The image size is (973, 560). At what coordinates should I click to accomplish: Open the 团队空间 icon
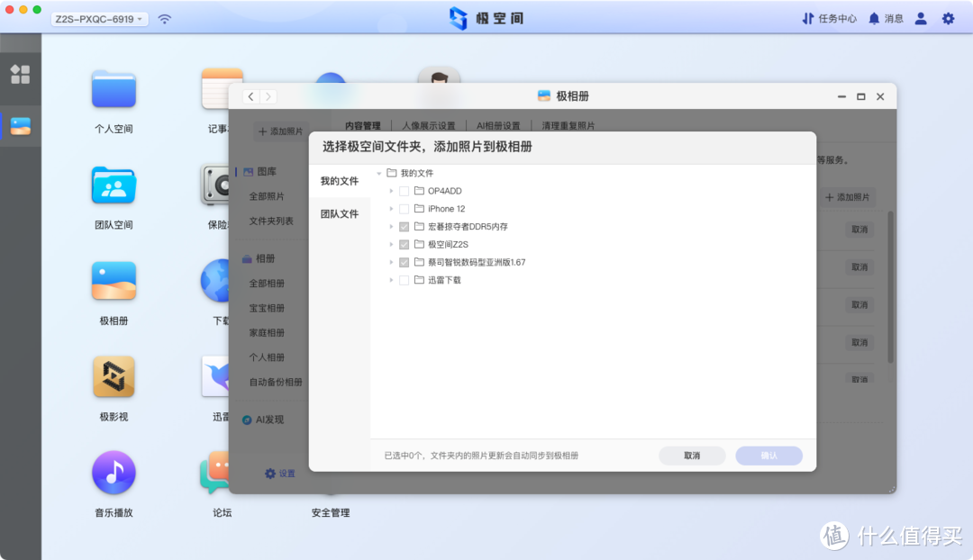pos(113,185)
